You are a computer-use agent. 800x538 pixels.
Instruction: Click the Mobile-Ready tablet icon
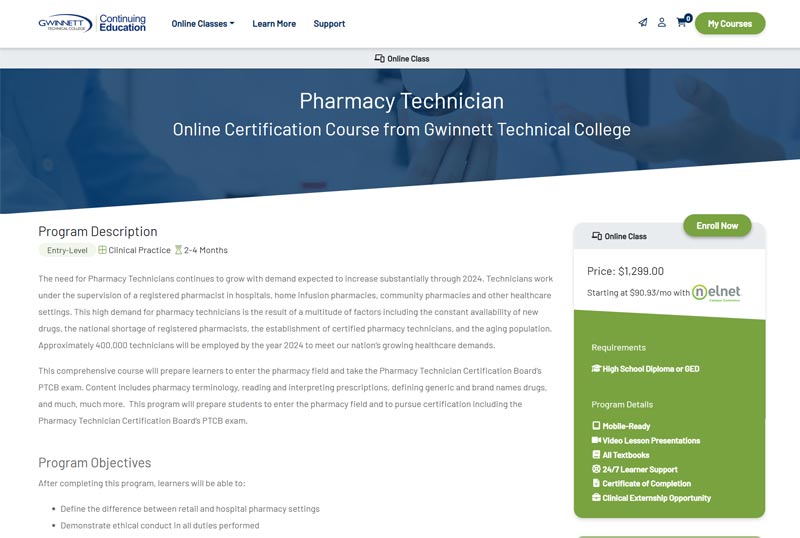(x=596, y=426)
